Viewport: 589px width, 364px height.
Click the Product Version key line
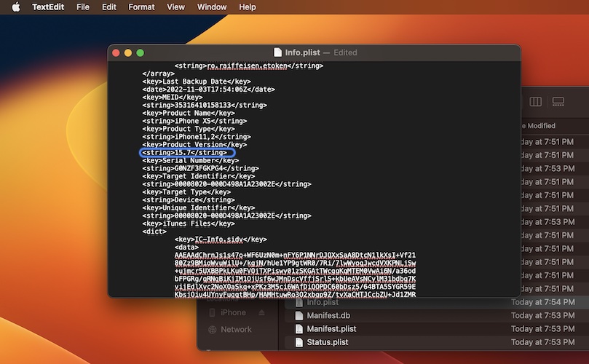click(x=194, y=145)
